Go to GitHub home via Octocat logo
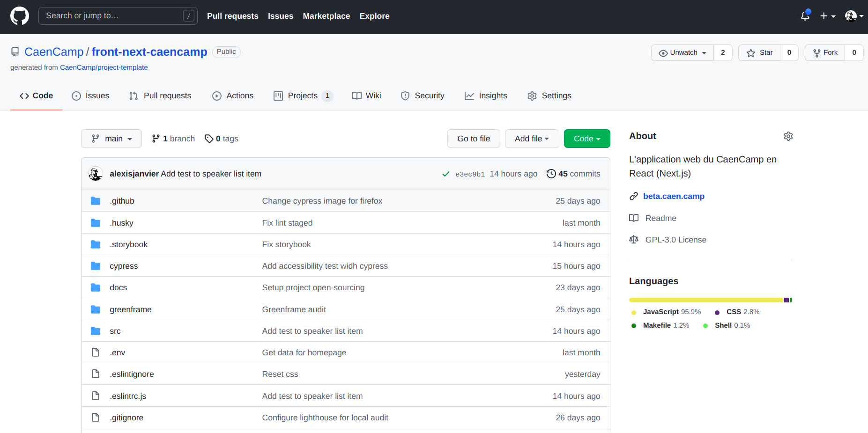 pyautogui.click(x=20, y=16)
